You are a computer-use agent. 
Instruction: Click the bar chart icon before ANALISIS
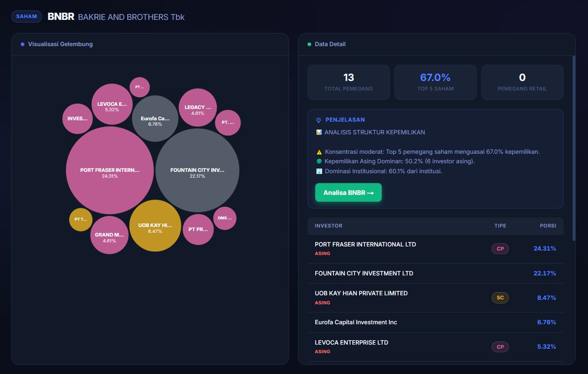319,133
